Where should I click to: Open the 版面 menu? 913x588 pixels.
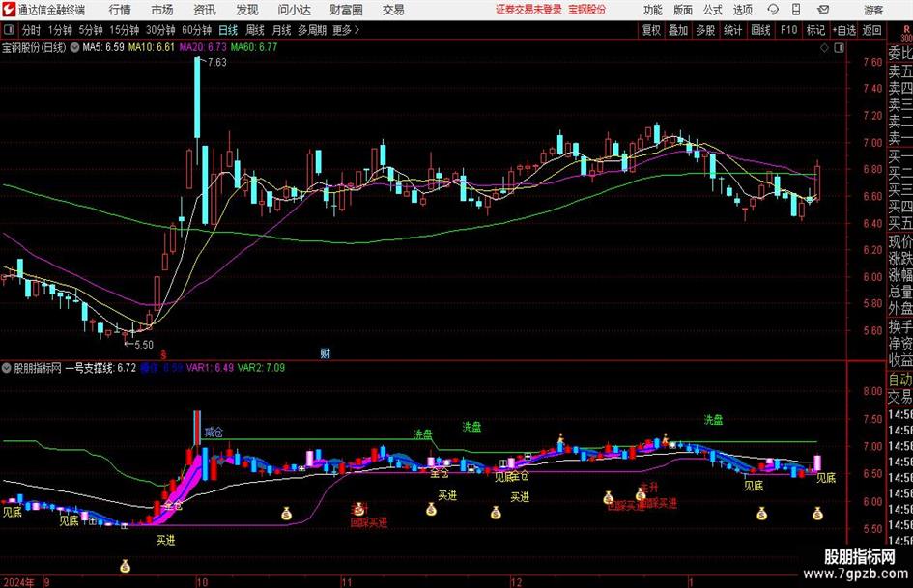[x=683, y=10]
